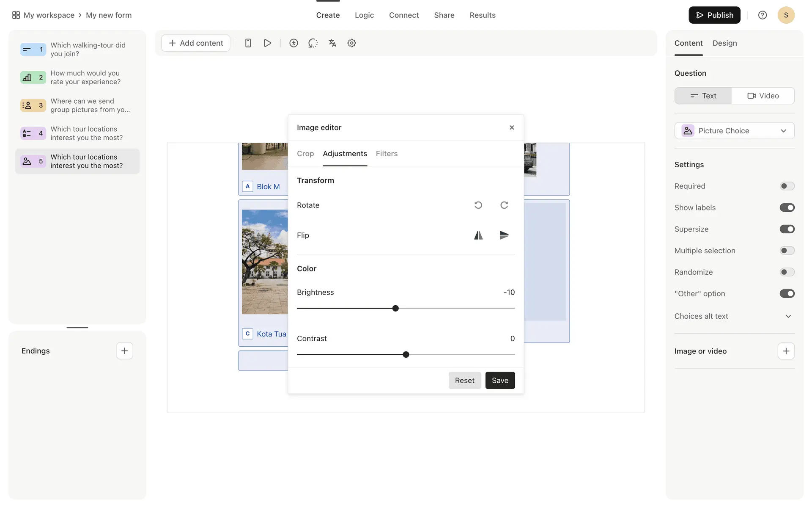This screenshot has width=812, height=508.
Task: Rotate image clockwise
Action: 504,205
